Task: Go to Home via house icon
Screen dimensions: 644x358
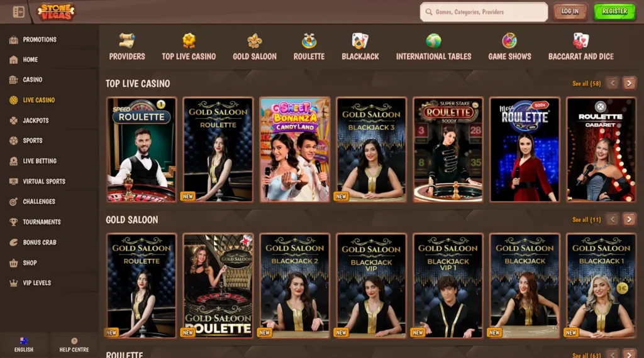Action: pos(14,60)
